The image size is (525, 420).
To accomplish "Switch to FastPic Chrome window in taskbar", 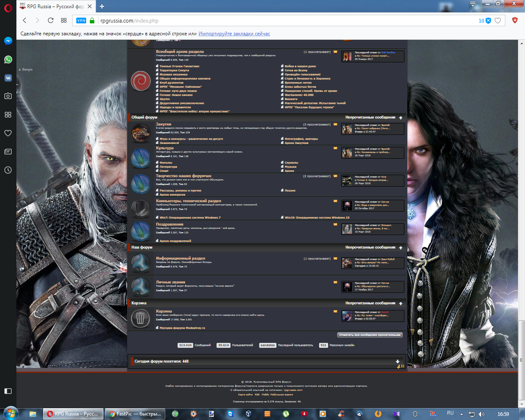I will click(x=135, y=414).
